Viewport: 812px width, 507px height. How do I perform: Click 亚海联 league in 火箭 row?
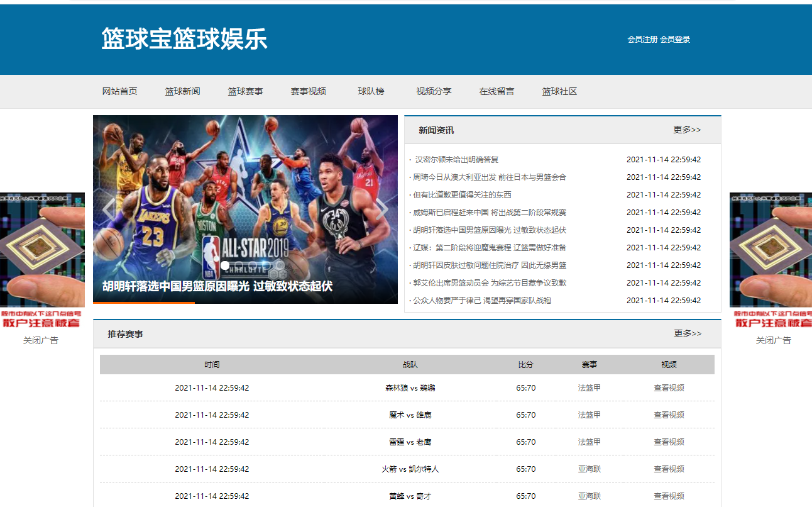pos(590,469)
